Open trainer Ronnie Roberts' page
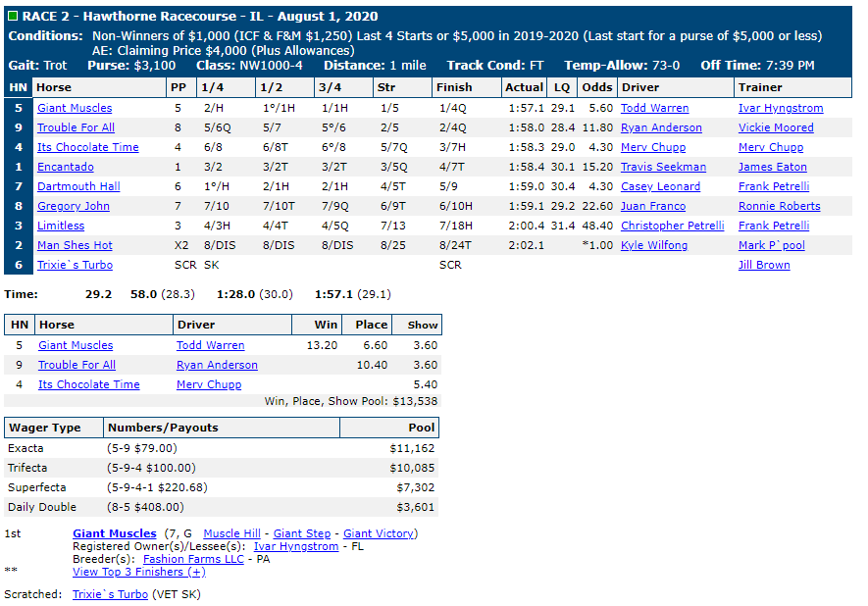Viewport: 868px width, 606px height. [x=779, y=206]
